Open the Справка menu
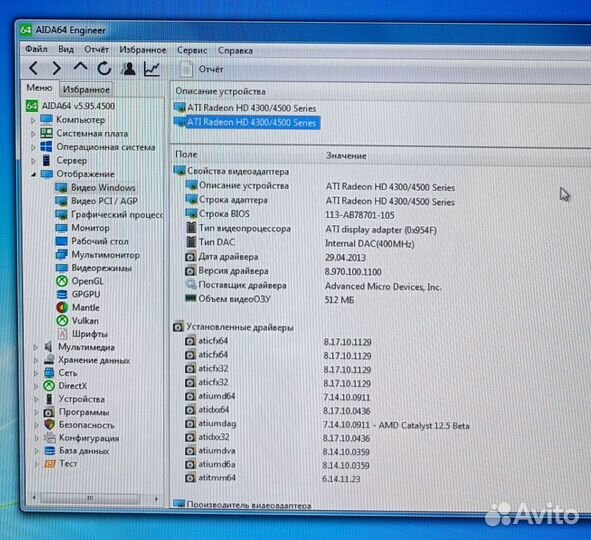The height and width of the screenshot is (540, 591). pos(235,50)
